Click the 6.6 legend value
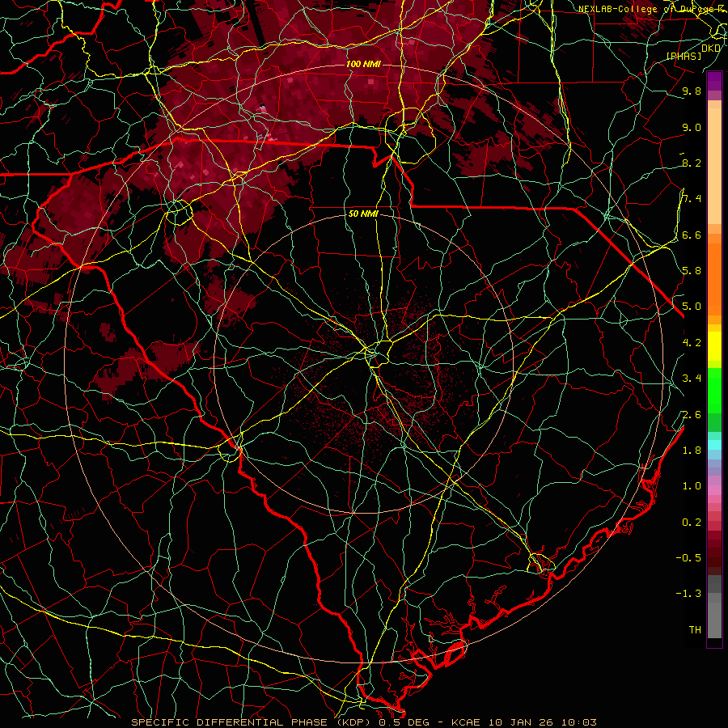The width and height of the screenshot is (728, 728). [x=692, y=235]
